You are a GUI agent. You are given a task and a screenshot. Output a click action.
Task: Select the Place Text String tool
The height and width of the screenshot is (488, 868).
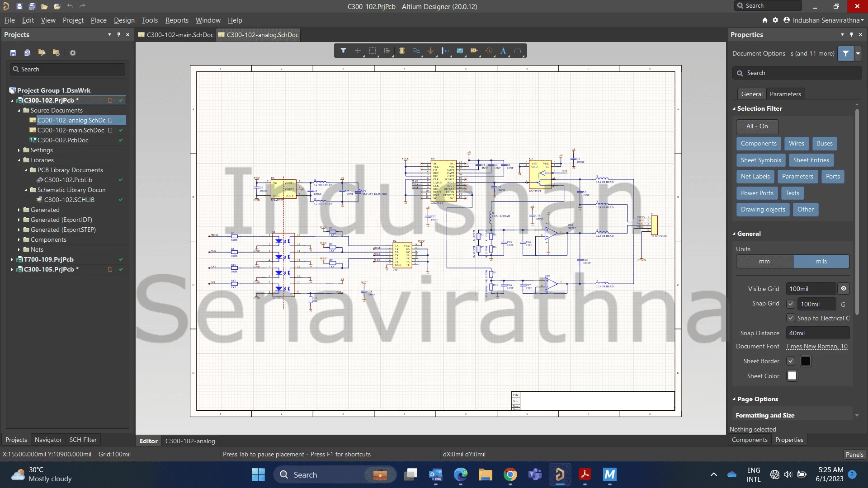pyautogui.click(x=503, y=51)
